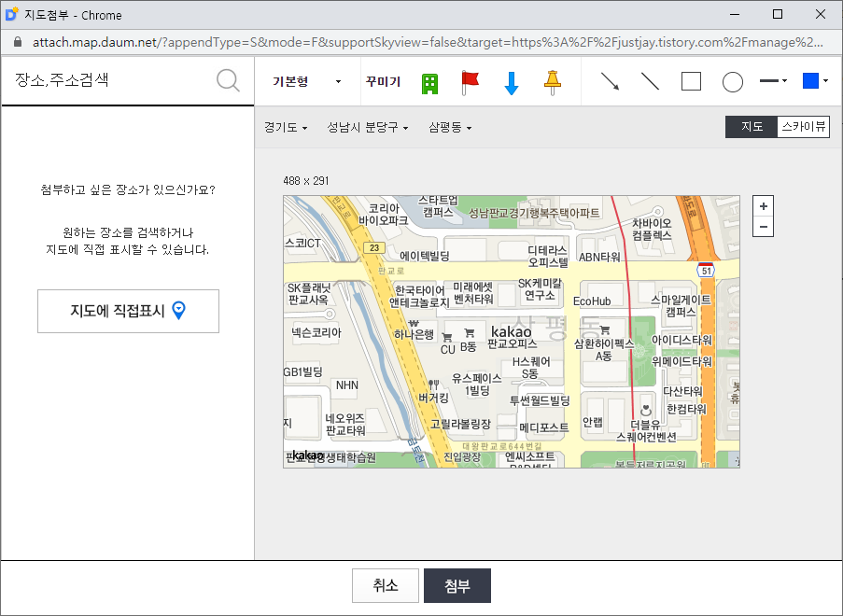The image size is (843, 616).
Task: Click the Chrome window app icon
Action: (12, 15)
